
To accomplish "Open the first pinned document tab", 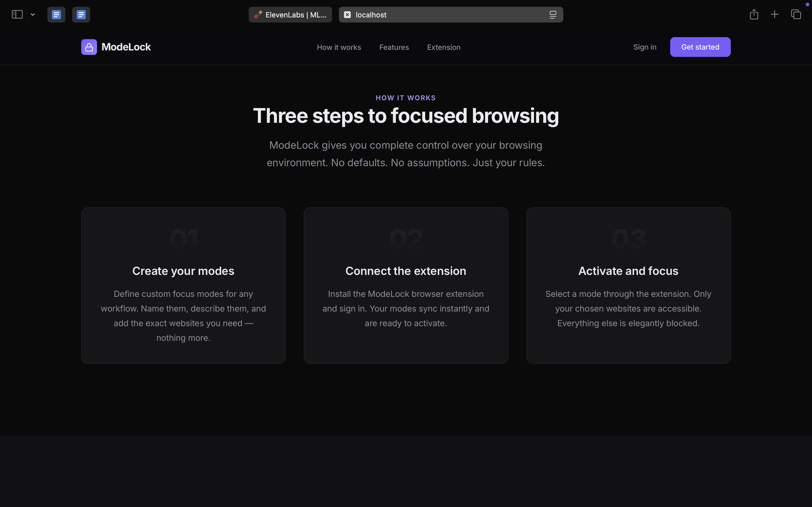I will (x=56, y=14).
